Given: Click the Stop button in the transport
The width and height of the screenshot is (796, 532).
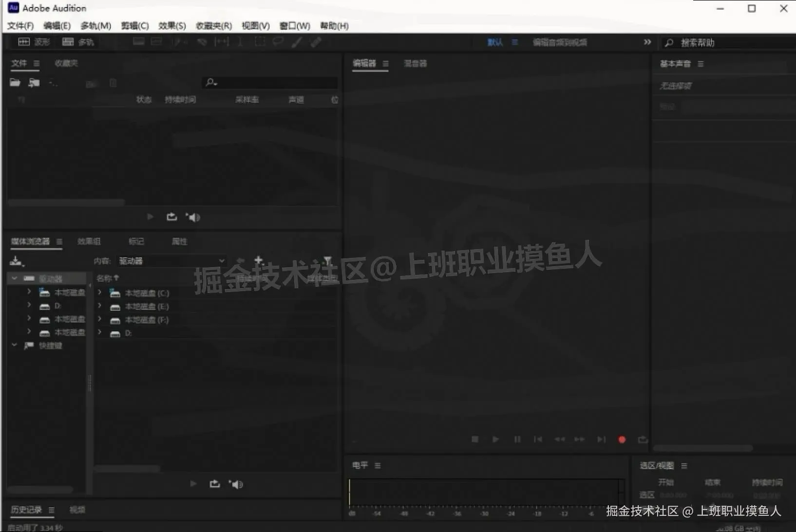Looking at the screenshot, I should click(475, 439).
